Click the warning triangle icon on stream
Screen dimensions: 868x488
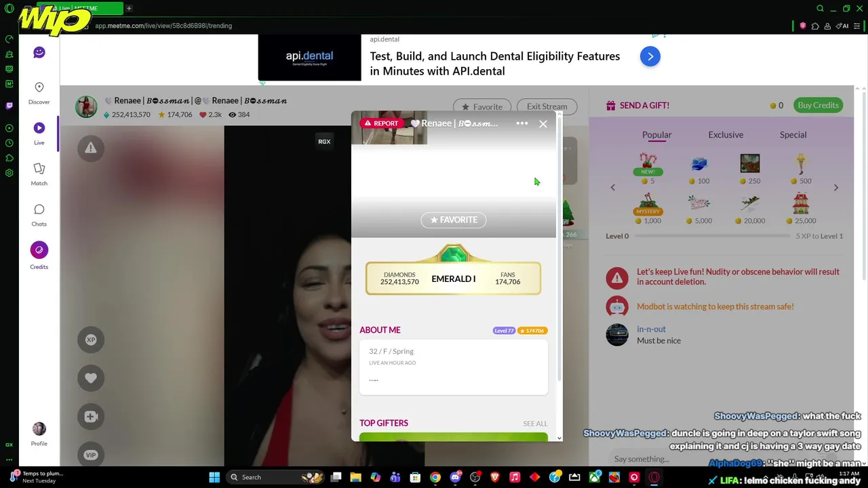(x=91, y=148)
